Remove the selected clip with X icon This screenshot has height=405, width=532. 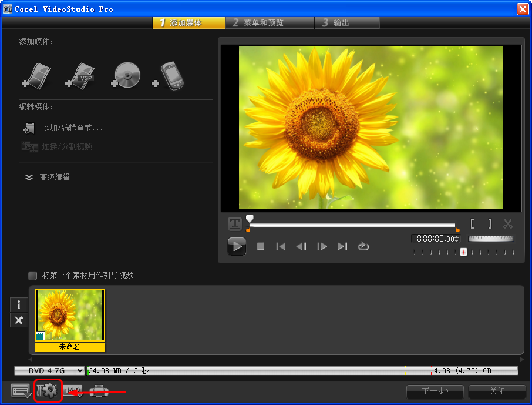click(19, 320)
